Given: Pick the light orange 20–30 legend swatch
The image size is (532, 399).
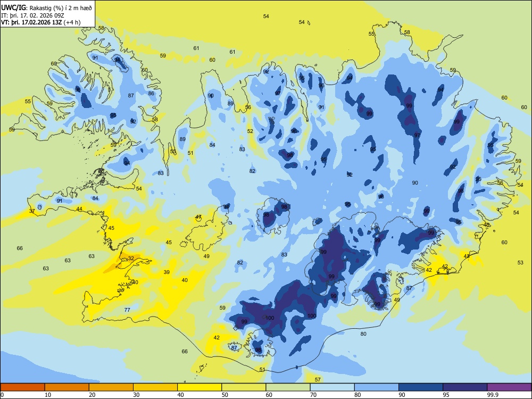Looking at the screenshot, I should pos(111,387).
